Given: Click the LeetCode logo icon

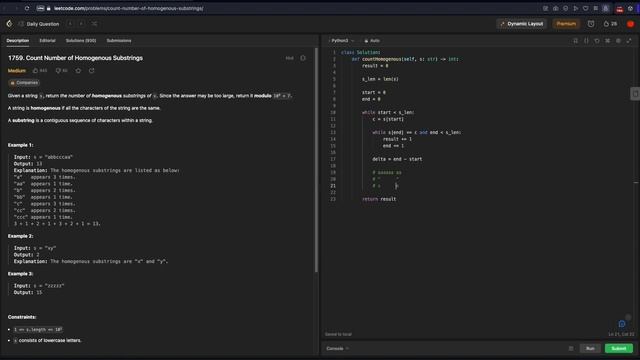Looking at the screenshot, I should click(9, 24).
